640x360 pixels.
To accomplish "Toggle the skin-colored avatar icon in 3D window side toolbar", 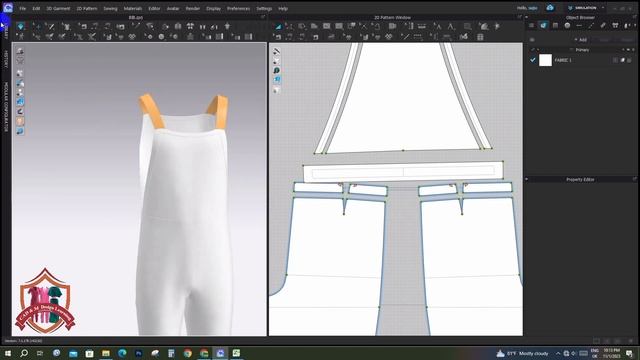I will tap(20, 121).
